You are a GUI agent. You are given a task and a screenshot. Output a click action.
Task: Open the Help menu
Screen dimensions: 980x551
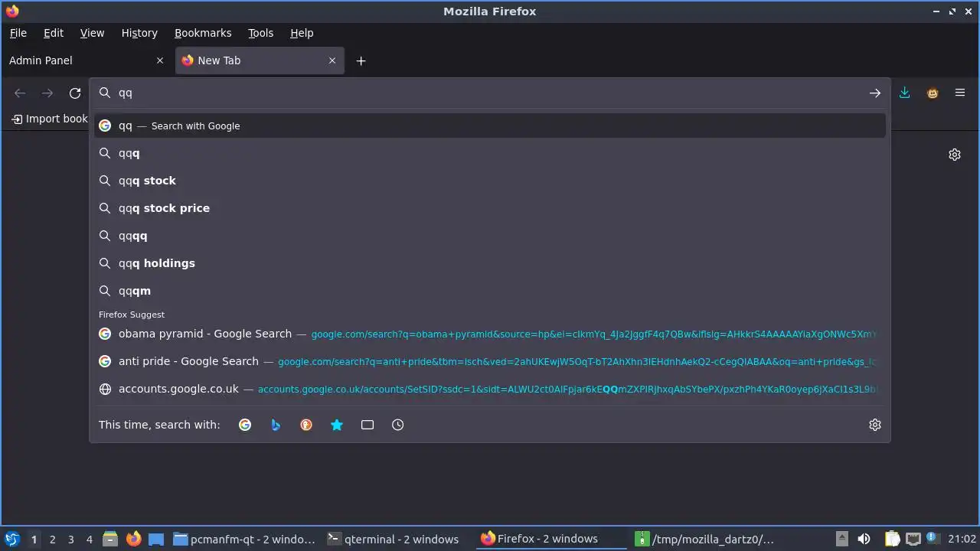point(302,33)
